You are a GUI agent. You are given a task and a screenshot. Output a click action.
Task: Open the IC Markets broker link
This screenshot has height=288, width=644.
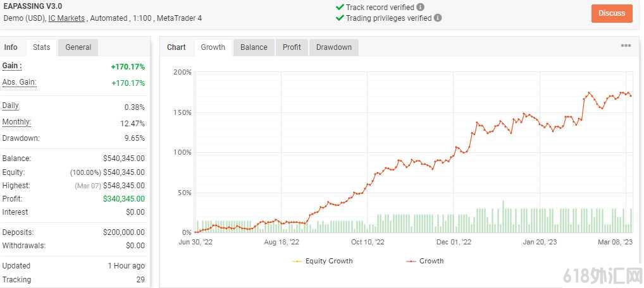(66, 18)
